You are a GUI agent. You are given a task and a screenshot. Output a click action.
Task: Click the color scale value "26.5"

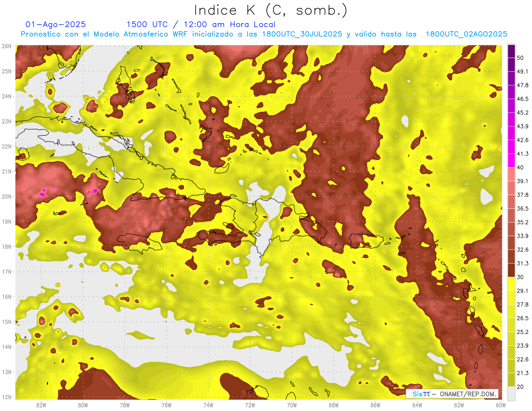coord(522,318)
